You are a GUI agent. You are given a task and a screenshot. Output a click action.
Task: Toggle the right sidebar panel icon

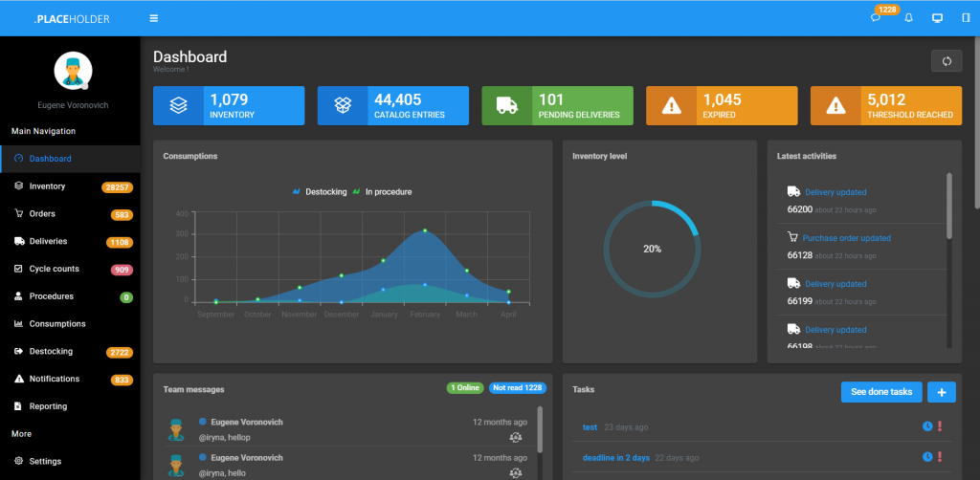click(x=965, y=18)
